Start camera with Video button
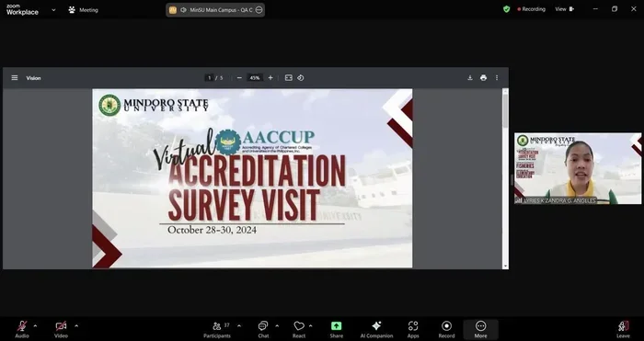 pos(61,329)
